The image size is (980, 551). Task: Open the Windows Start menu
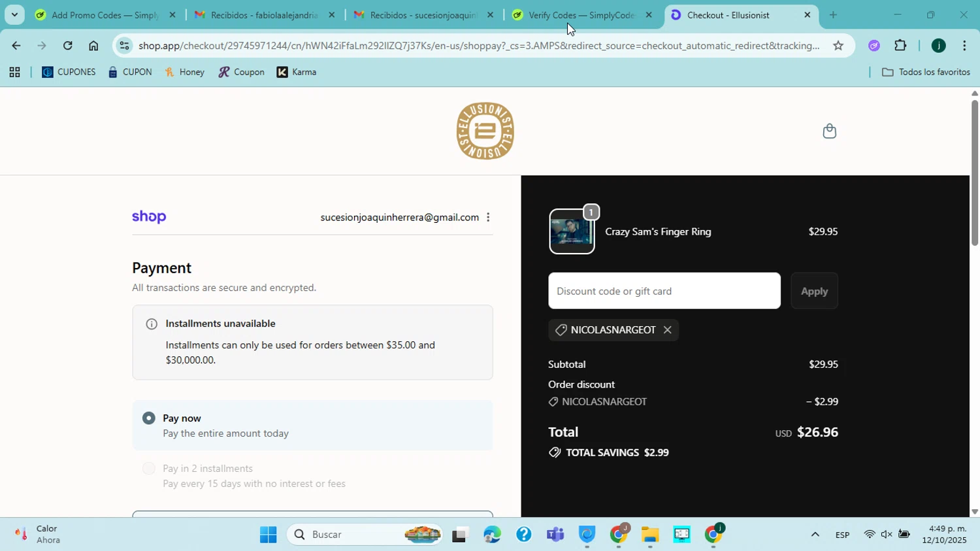[x=268, y=535]
